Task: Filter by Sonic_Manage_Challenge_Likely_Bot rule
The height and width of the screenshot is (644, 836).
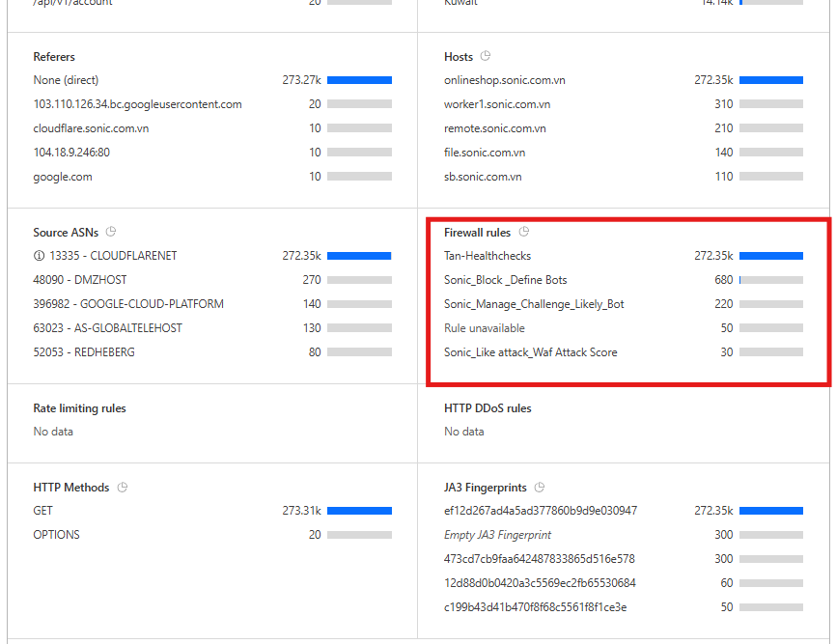Action: pyautogui.click(x=534, y=304)
